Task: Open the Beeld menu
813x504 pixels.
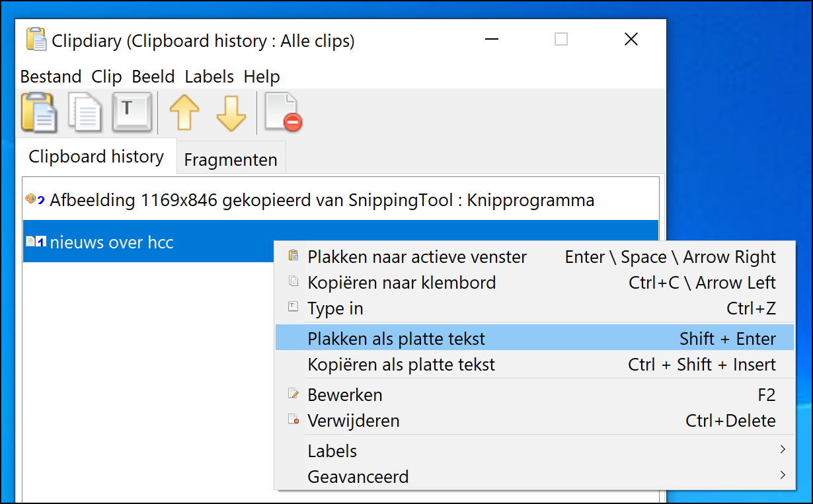Action: pos(153,77)
